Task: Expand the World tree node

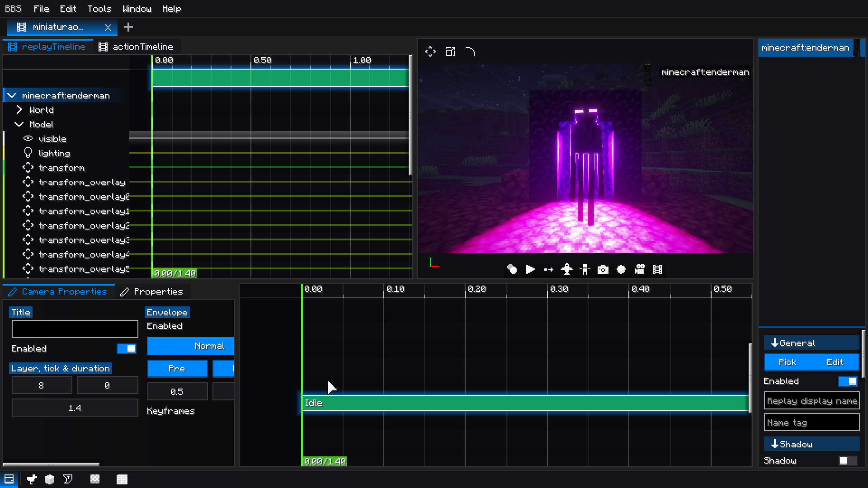Action: pos(19,110)
